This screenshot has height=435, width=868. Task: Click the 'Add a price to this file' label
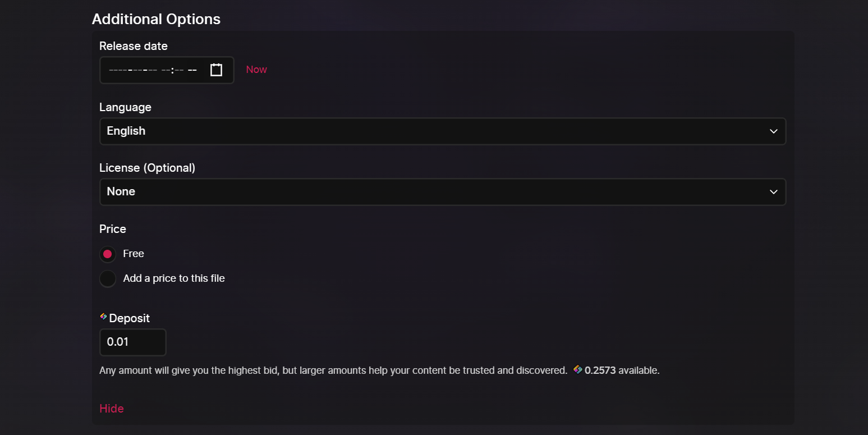[174, 278]
